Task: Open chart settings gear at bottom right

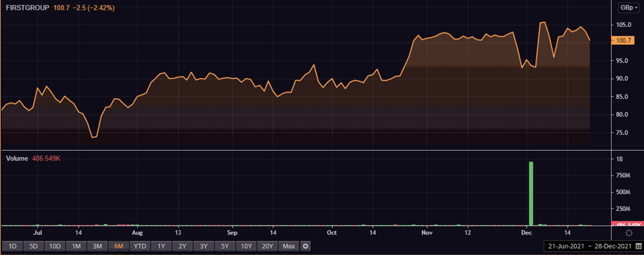Action: coord(628,233)
